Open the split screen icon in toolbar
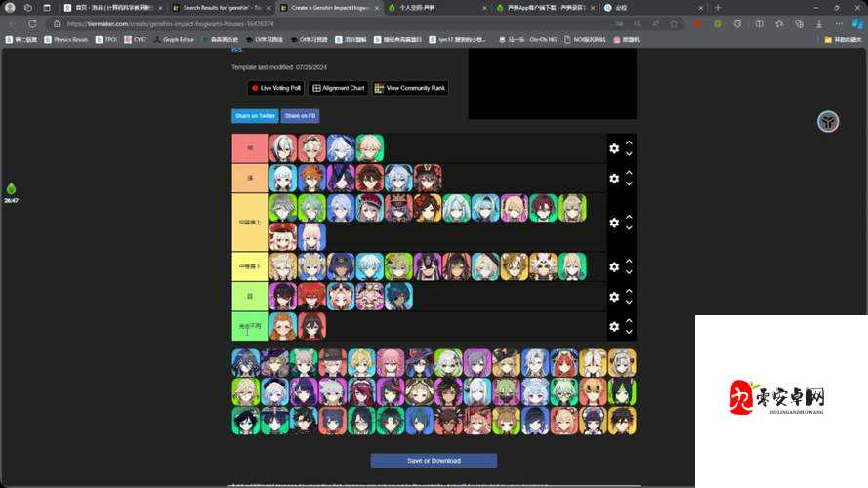Image resolution: width=868 pixels, height=488 pixels. click(x=759, y=23)
